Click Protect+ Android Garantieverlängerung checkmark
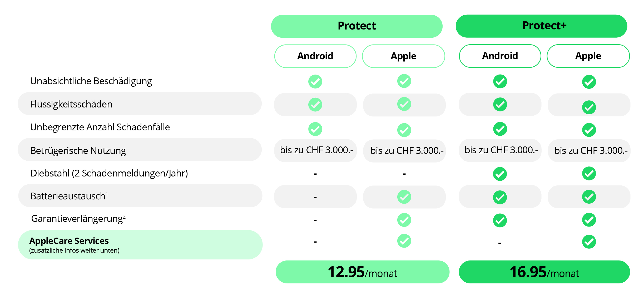The image size is (644, 290). pos(500,220)
